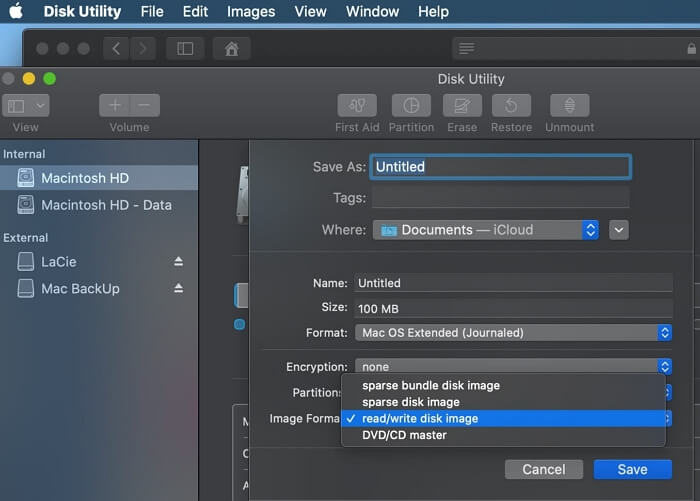700x501 pixels.
Task: Choose sparse bundle disk image option
Action: click(x=430, y=385)
